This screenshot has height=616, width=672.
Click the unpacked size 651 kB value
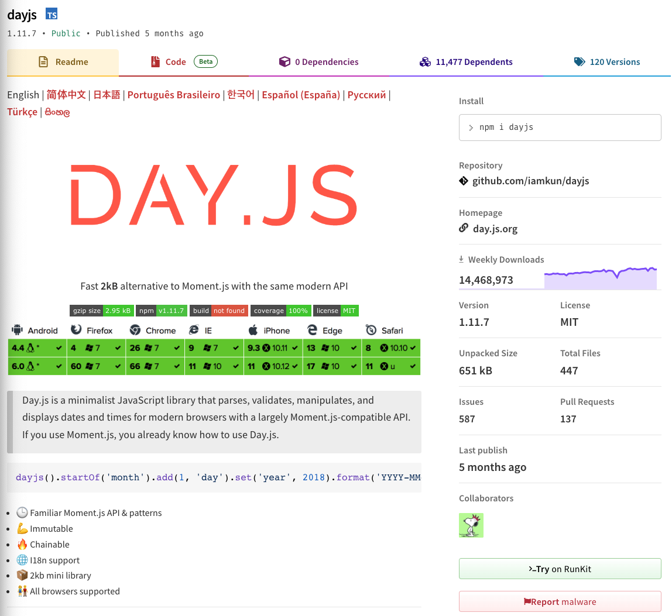(x=475, y=370)
